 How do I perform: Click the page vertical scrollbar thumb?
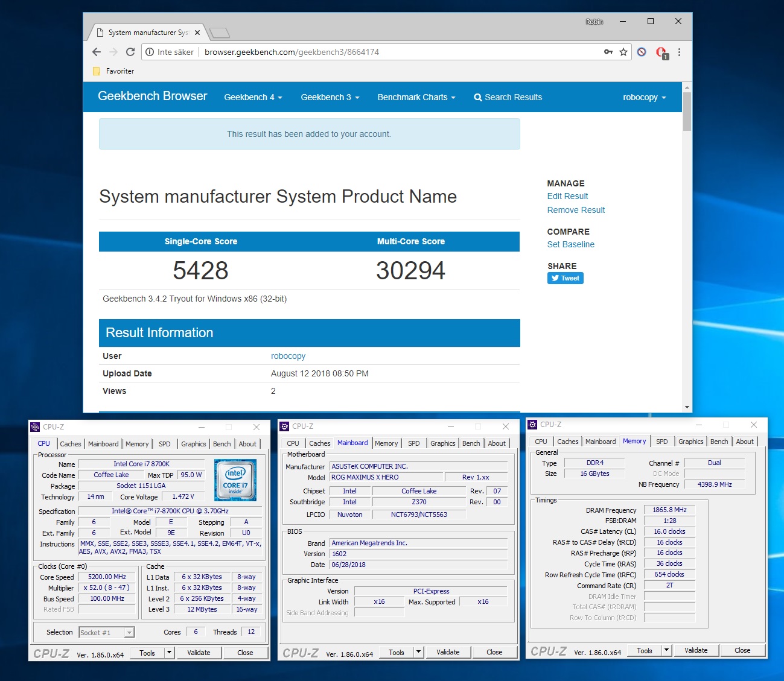(687, 112)
